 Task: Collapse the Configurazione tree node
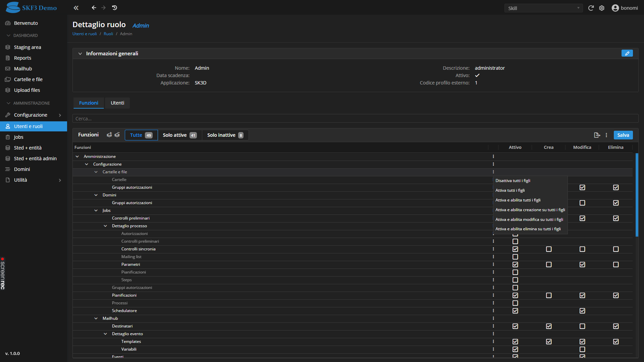coord(87,164)
